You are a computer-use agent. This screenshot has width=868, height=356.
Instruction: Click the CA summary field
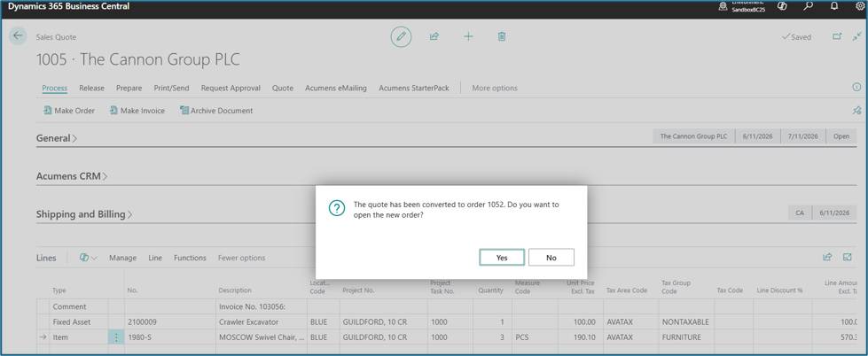click(800, 213)
